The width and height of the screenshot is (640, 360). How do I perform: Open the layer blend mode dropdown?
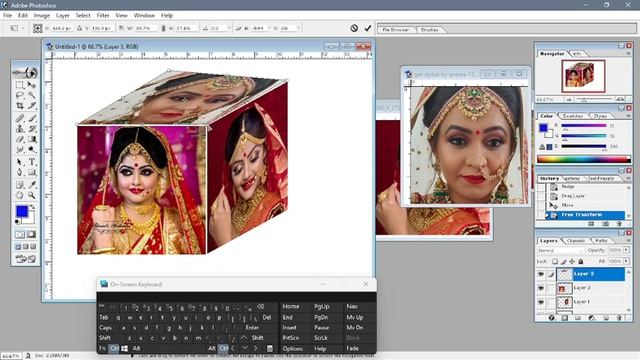(x=560, y=250)
